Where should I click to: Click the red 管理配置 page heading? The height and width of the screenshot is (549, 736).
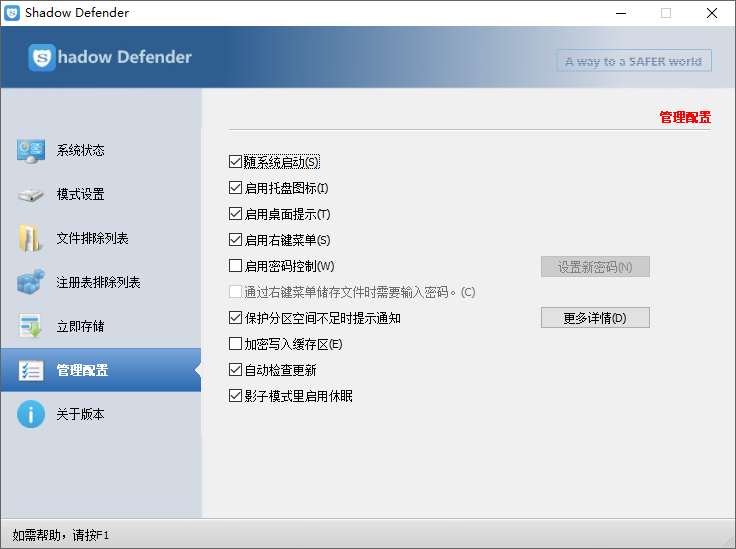pyautogui.click(x=685, y=117)
